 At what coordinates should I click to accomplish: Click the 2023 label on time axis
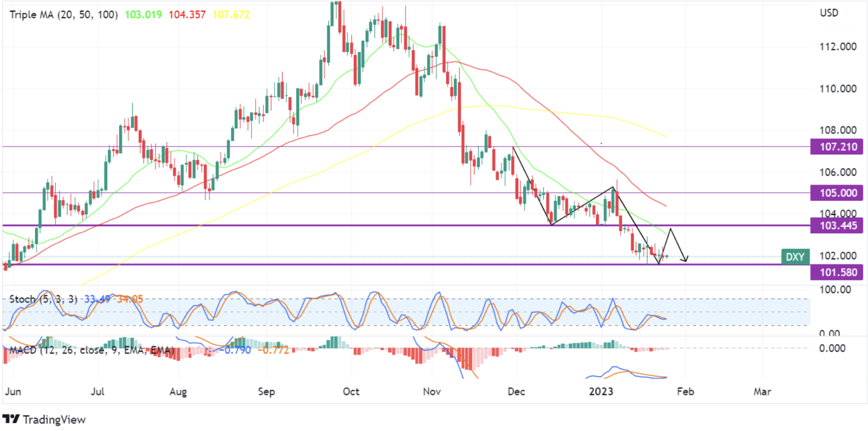pos(601,391)
